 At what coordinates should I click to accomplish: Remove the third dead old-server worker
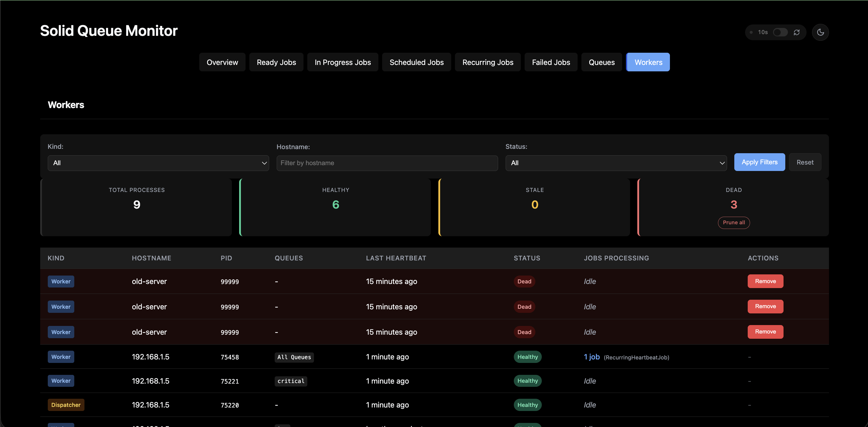[765, 332]
